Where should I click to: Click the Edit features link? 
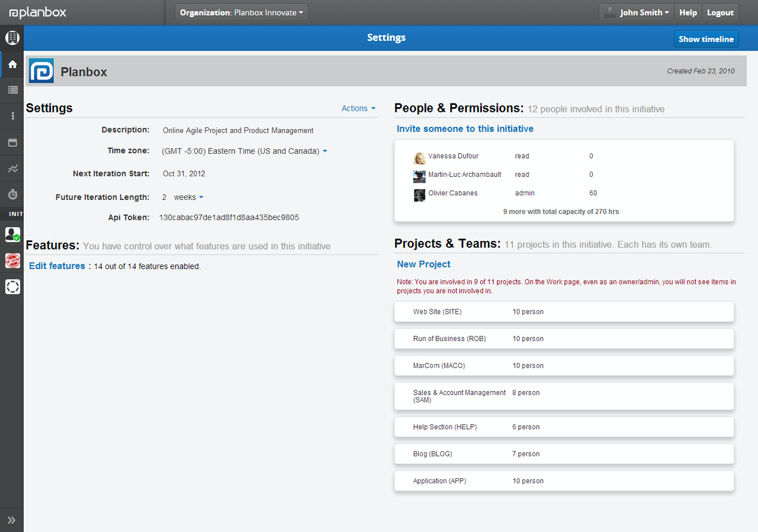[x=57, y=266]
